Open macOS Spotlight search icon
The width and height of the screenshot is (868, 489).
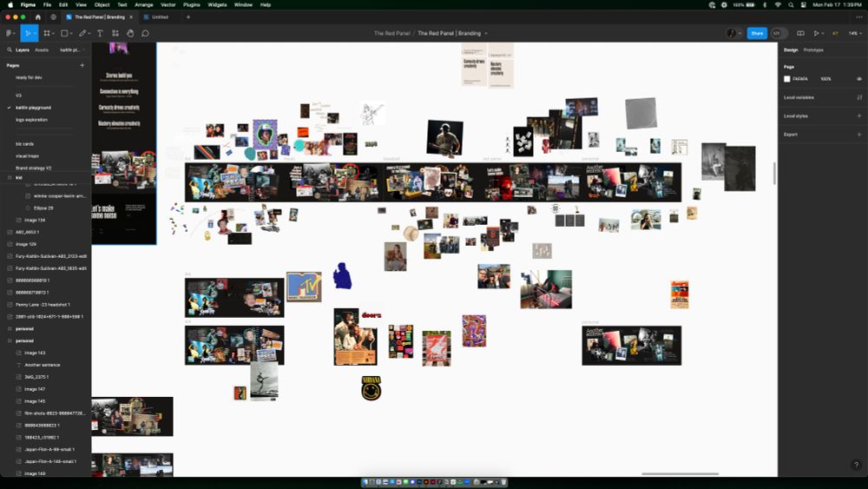click(x=791, y=4)
